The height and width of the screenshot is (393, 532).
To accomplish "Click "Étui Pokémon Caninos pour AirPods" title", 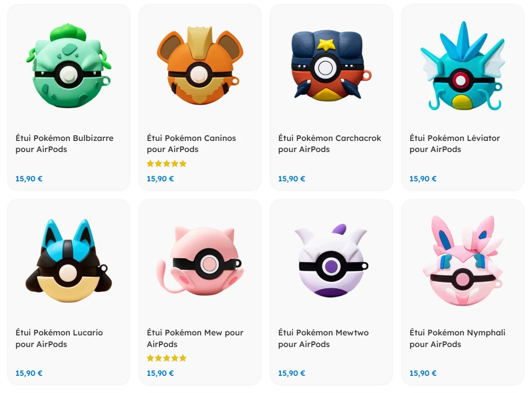I will tap(191, 143).
